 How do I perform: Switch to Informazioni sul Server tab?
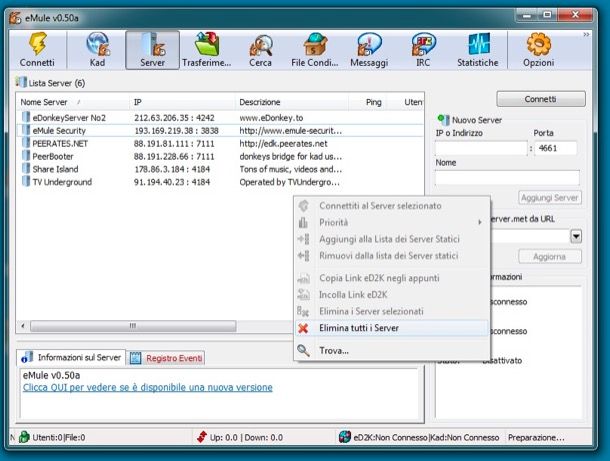[x=71, y=358]
